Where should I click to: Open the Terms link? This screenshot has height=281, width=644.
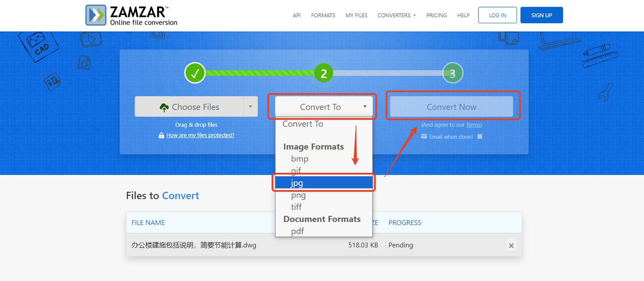pyautogui.click(x=473, y=125)
